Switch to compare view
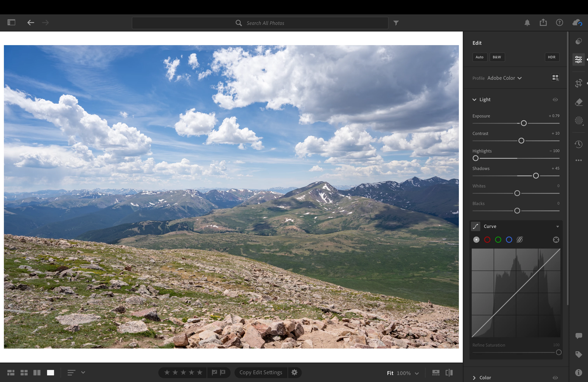The height and width of the screenshot is (382, 588). point(37,373)
